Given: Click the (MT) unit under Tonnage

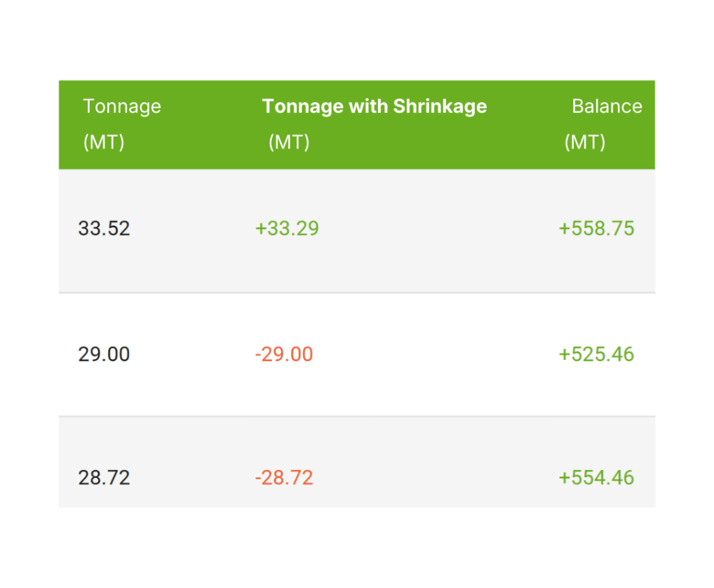Looking at the screenshot, I should click(104, 142).
